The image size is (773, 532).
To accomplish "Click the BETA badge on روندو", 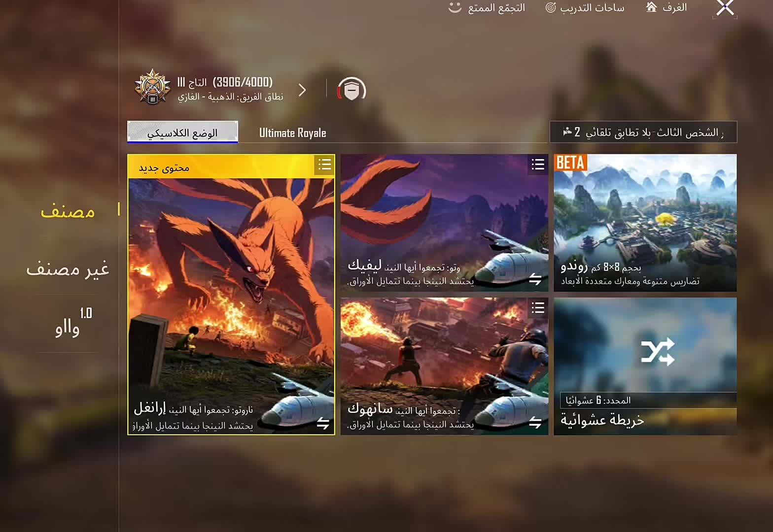I will [x=570, y=163].
